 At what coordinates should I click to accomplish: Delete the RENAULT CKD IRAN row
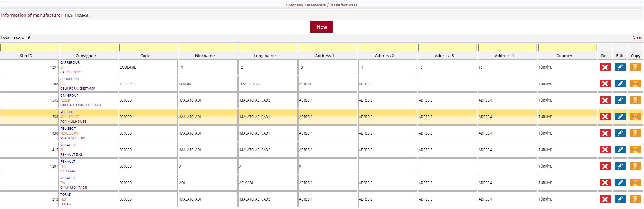click(605, 166)
